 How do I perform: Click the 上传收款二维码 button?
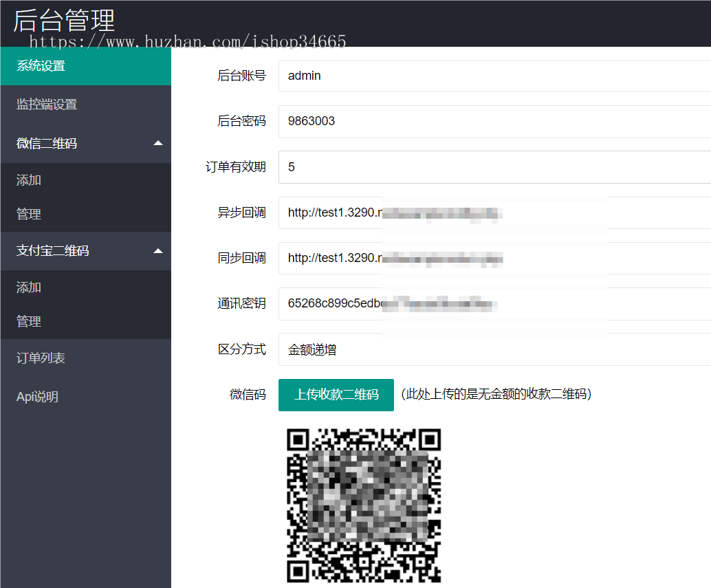pos(336,395)
